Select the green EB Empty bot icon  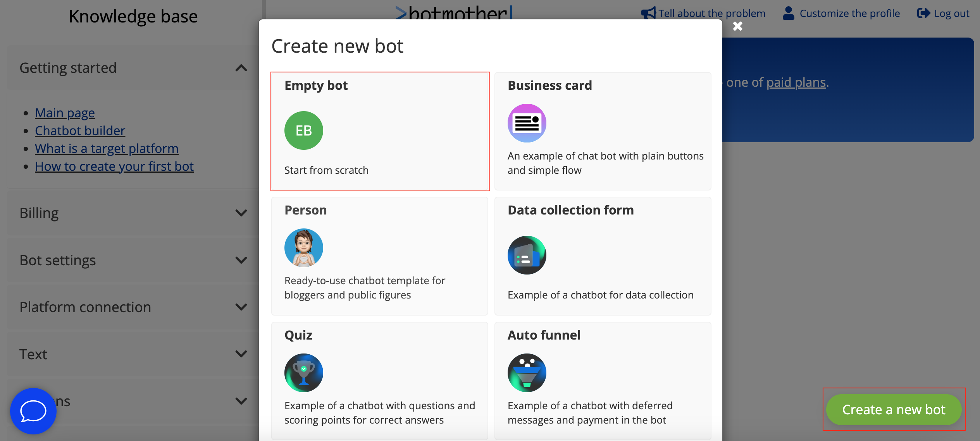click(x=303, y=130)
